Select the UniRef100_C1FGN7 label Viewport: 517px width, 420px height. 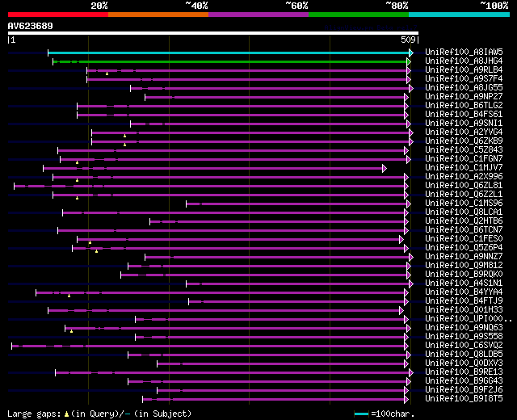464,159
